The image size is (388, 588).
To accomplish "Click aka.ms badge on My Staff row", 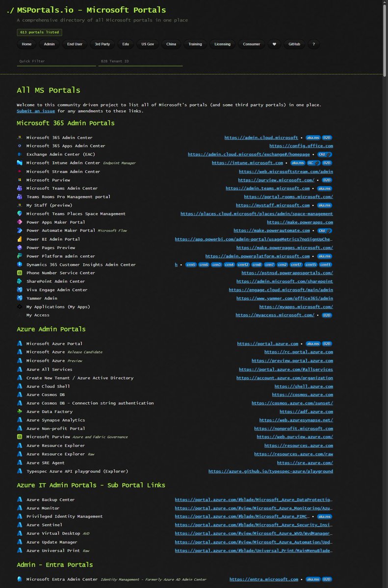I will (x=325, y=205).
